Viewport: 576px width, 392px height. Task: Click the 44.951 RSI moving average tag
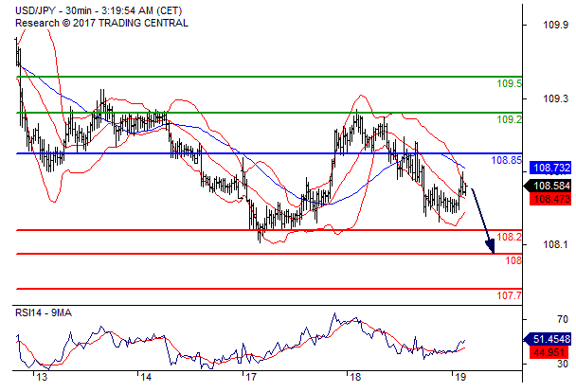550,352
